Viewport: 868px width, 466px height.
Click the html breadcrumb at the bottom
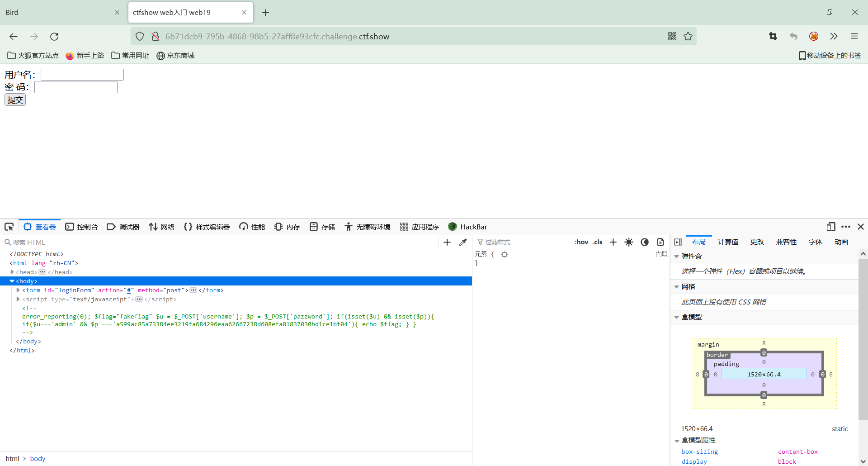tap(12, 459)
